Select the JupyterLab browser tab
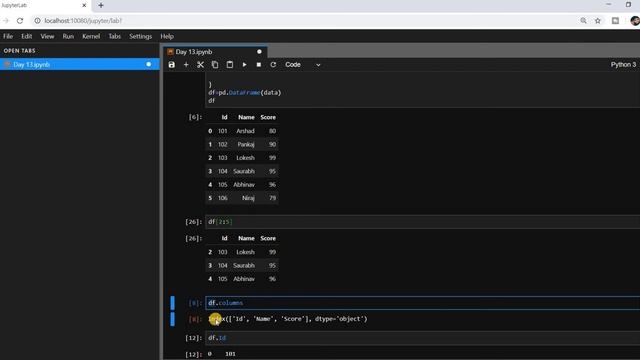 44,5
